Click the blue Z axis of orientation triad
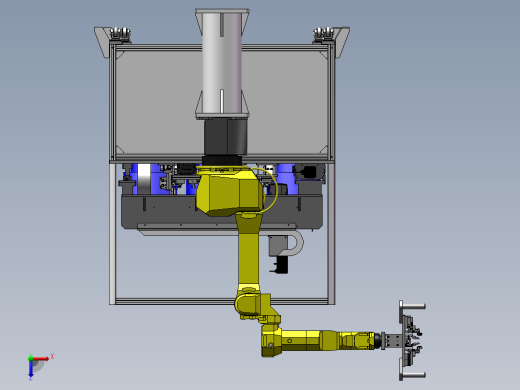Viewport: 520px width, 390px height. click(x=31, y=369)
